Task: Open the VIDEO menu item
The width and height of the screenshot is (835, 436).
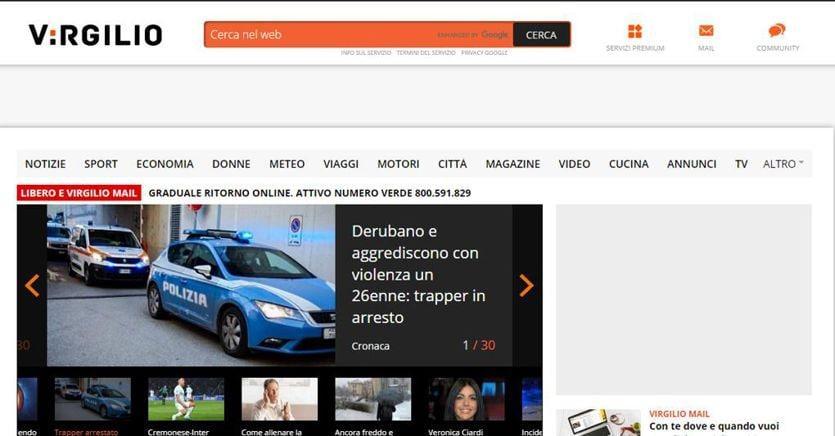Action: [574, 164]
